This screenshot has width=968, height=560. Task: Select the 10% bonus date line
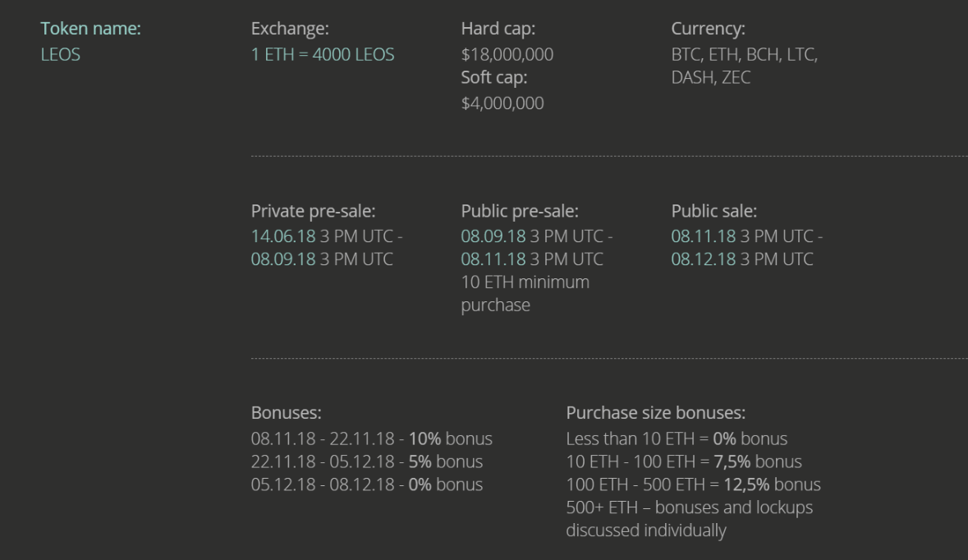pos(371,438)
